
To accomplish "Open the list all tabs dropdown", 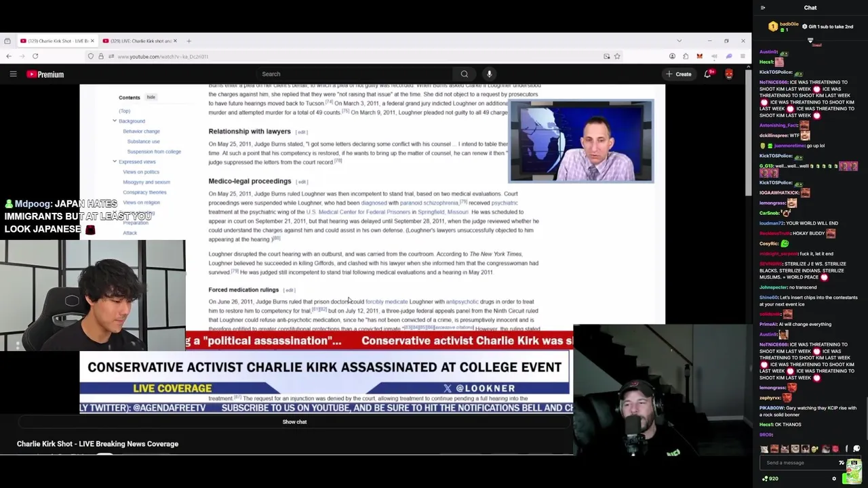I will coord(679,41).
